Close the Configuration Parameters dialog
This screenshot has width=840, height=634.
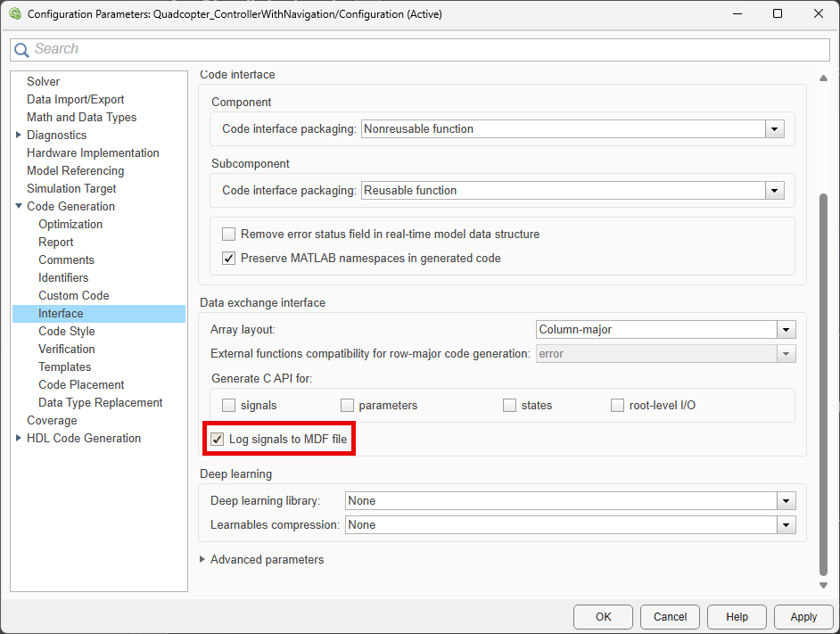(x=819, y=13)
